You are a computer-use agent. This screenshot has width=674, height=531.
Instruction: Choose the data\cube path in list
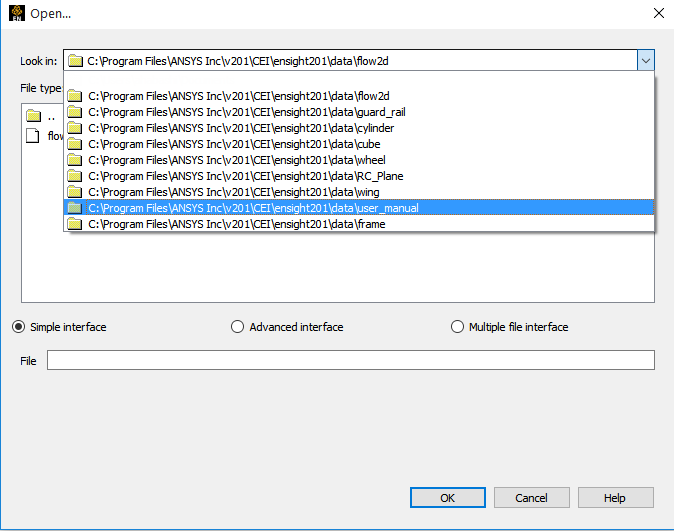(359, 144)
